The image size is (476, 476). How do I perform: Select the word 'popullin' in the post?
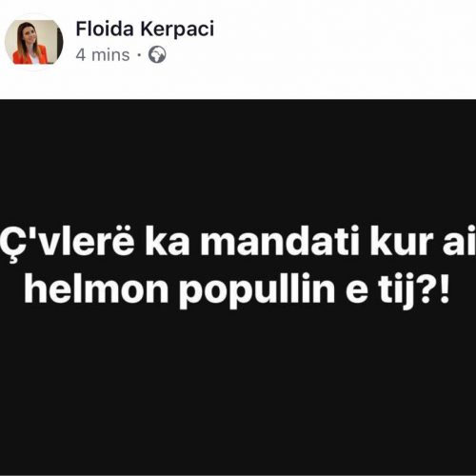257,291
